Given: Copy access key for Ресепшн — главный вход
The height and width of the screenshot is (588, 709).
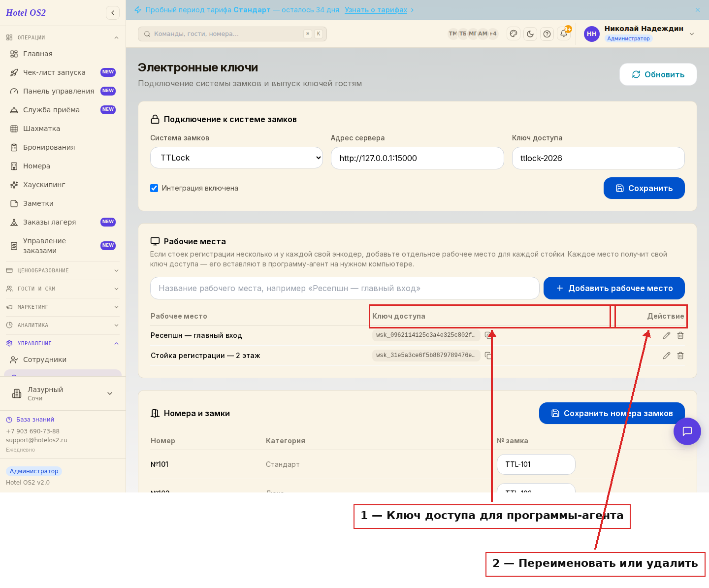Looking at the screenshot, I should point(488,335).
